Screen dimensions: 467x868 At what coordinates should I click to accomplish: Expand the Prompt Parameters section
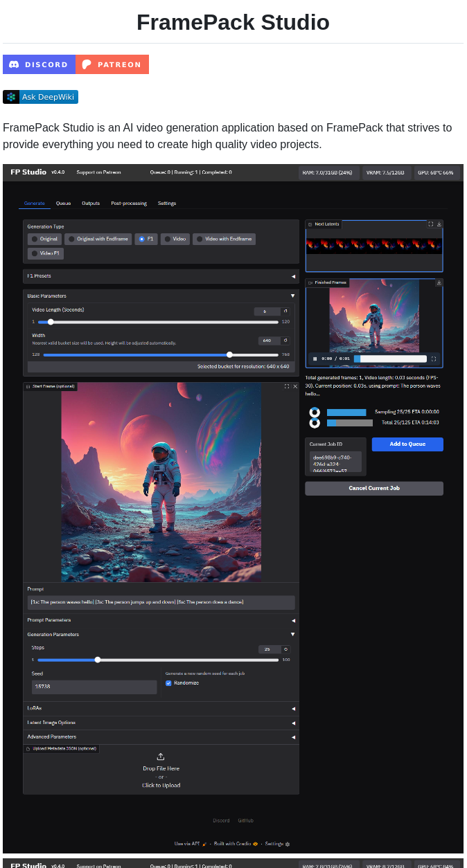(161, 620)
